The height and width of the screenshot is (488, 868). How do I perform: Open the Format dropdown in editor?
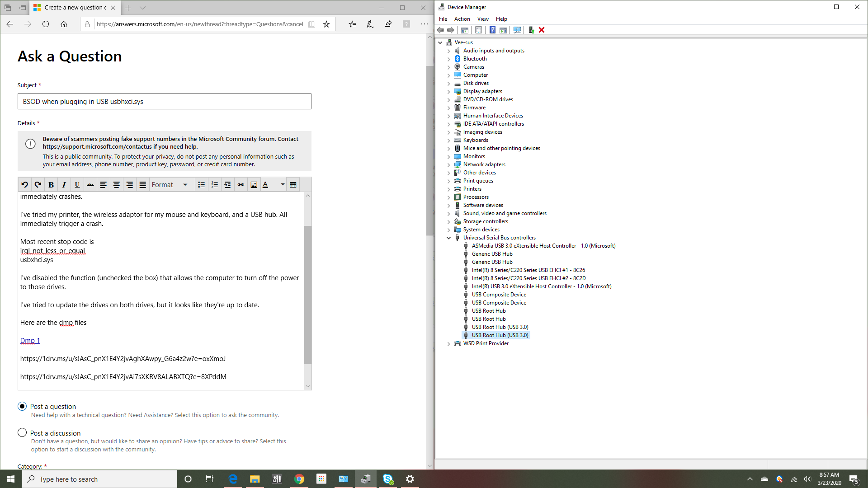click(x=170, y=185)
